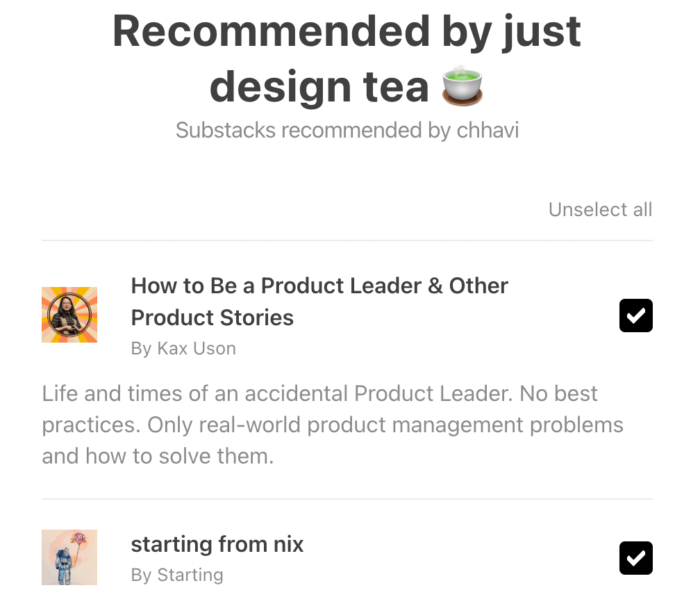Open the Kax Uson publication avatar
Screen dimensions: 700x606
pyautogui.click(x=69, y=315)
